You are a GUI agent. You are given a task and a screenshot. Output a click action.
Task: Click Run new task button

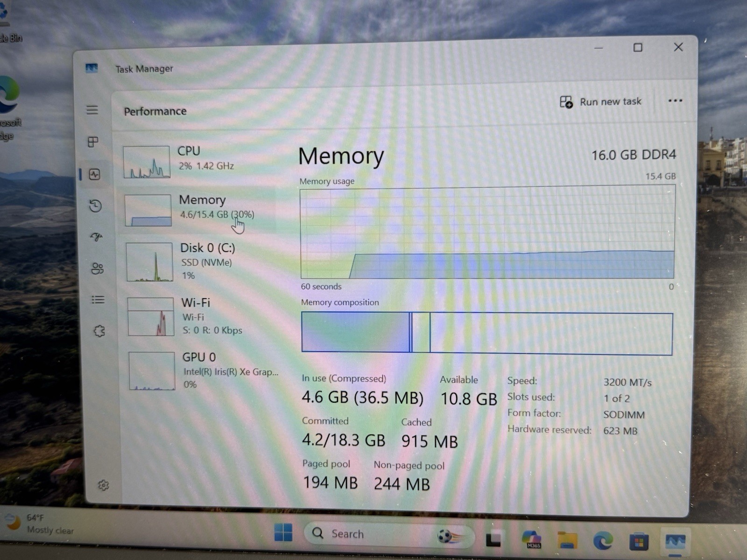(600, 102)
